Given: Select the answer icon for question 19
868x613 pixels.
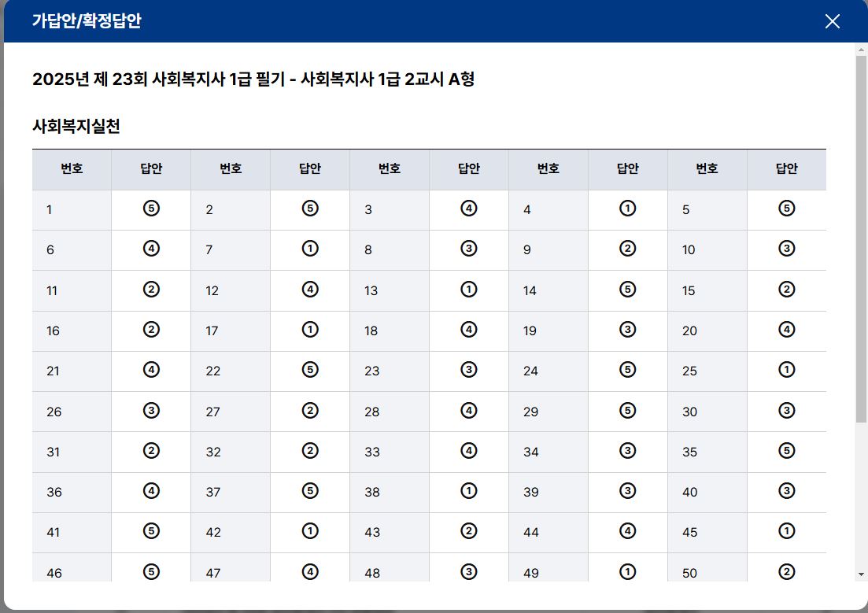Looking at the screenshot, I should tap(627, 330).
